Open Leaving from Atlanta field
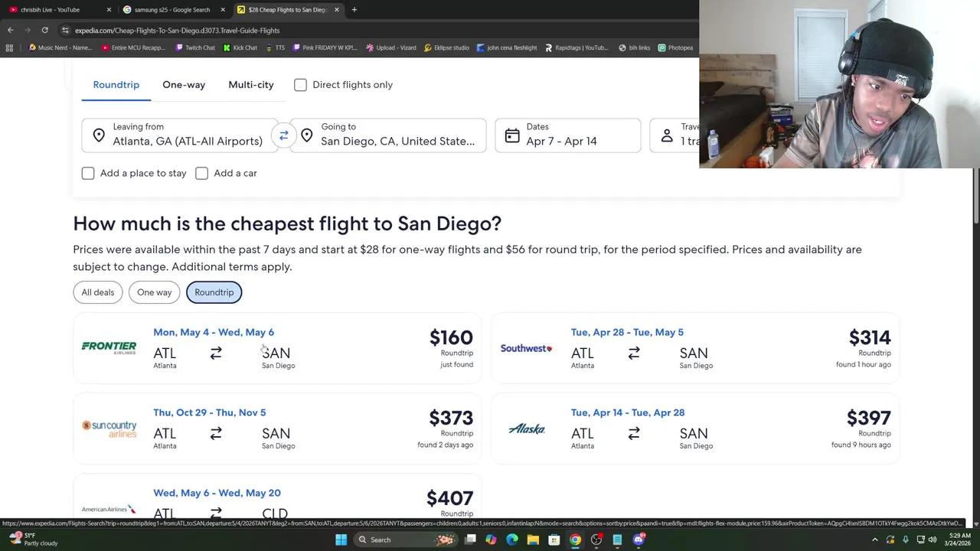The image size is (980, 551). tap(180, 135)
